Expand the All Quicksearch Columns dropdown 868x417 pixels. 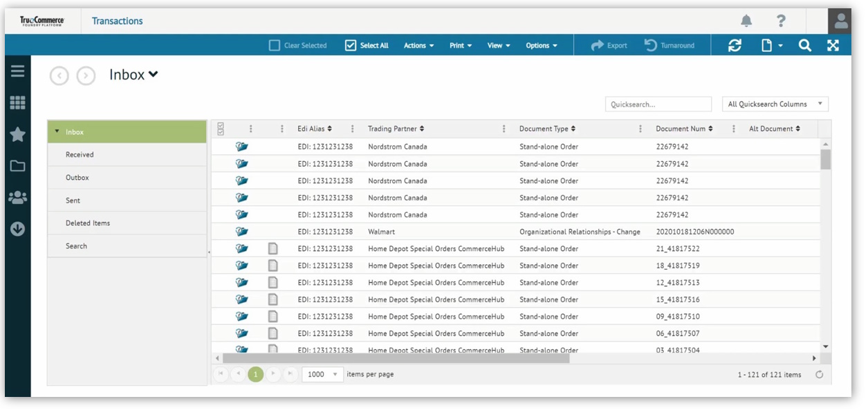pyautogui.click(x=775, y=104)
